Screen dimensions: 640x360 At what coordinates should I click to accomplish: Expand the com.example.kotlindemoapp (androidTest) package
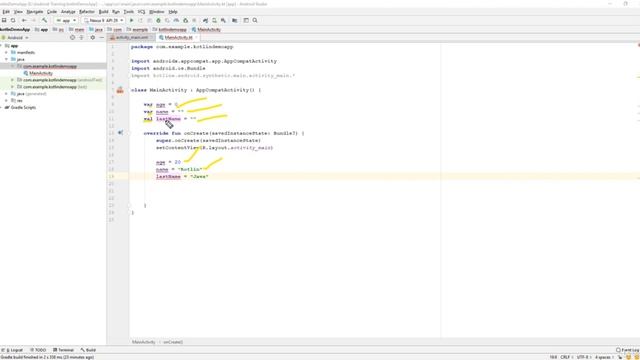point(13,80)
